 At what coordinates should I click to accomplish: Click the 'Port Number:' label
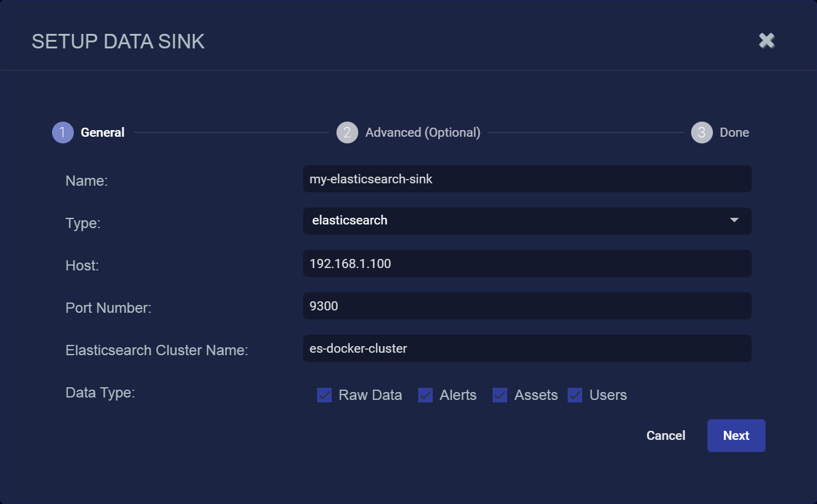108,308
